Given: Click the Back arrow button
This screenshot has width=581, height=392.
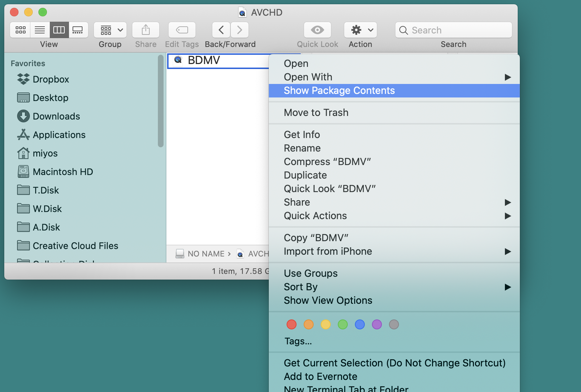Looking at the screenshot, I should (x=221, y=30).
